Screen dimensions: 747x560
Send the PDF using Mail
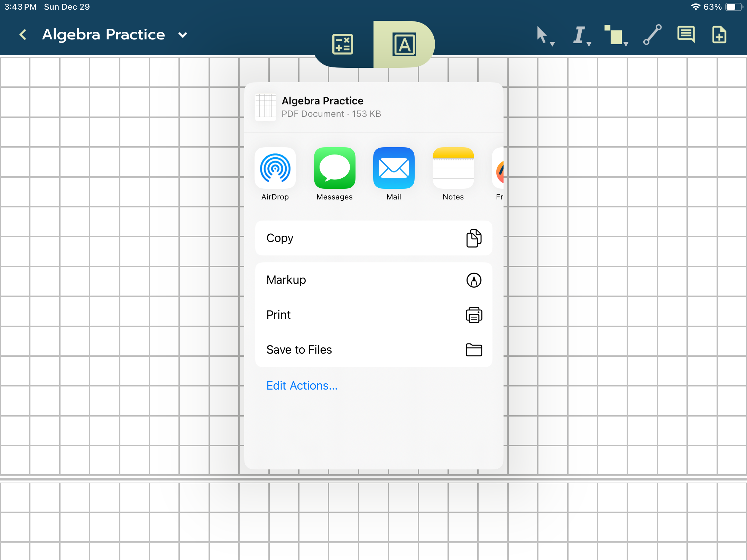tap(394, 168)
